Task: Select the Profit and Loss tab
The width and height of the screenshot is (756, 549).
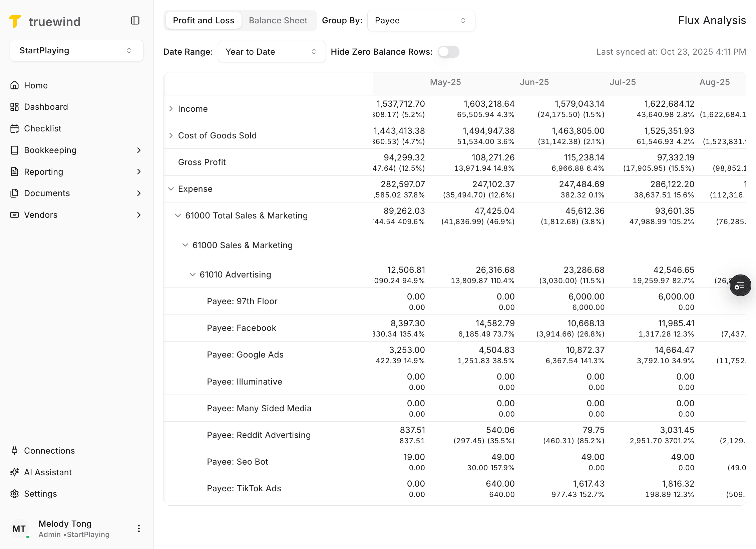Action: pos(203,20)
